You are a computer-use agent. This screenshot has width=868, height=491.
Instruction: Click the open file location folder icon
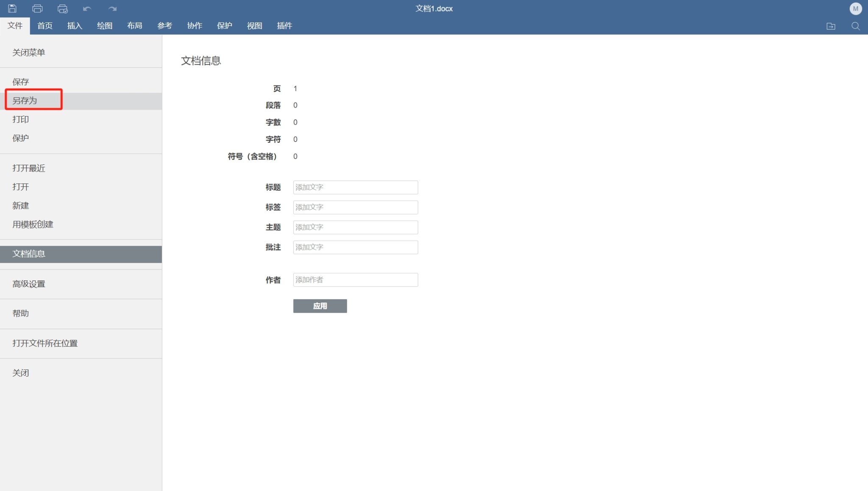(831, 26)
